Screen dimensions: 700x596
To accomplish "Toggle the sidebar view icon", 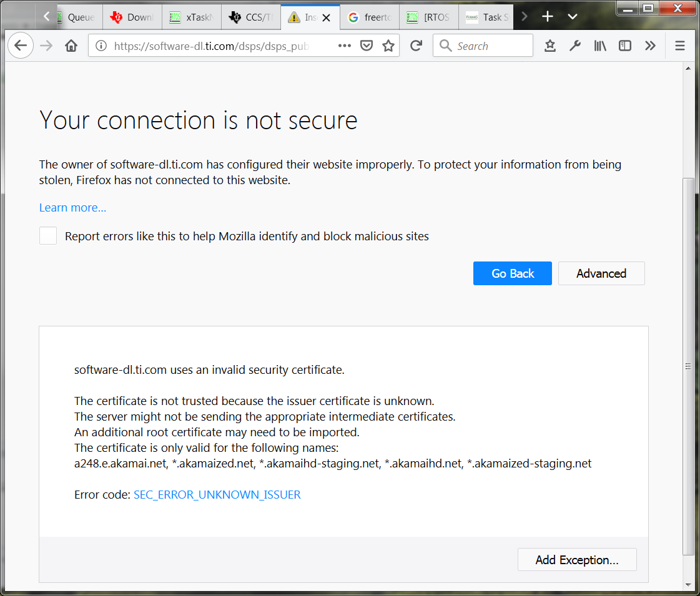I will coord(625,46).
